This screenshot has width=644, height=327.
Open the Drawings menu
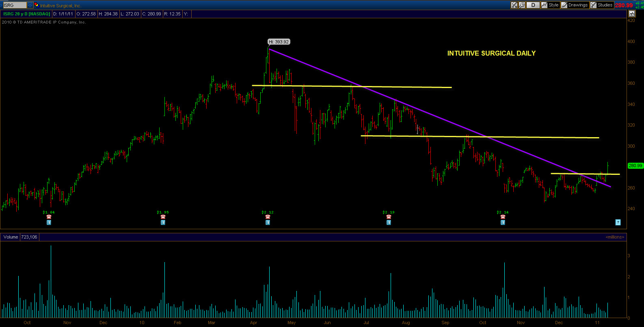tap(575, 5)
